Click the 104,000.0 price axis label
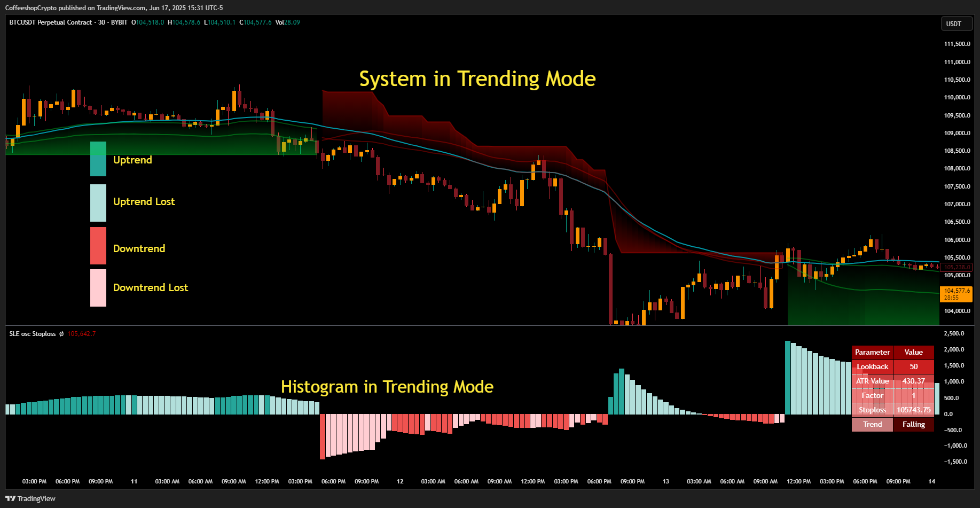This screenshot has width=980, height=508. (957, 311)
